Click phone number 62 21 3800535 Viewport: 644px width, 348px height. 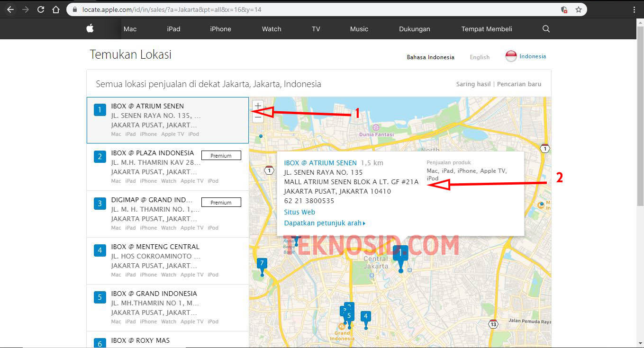tap(309, 201)
